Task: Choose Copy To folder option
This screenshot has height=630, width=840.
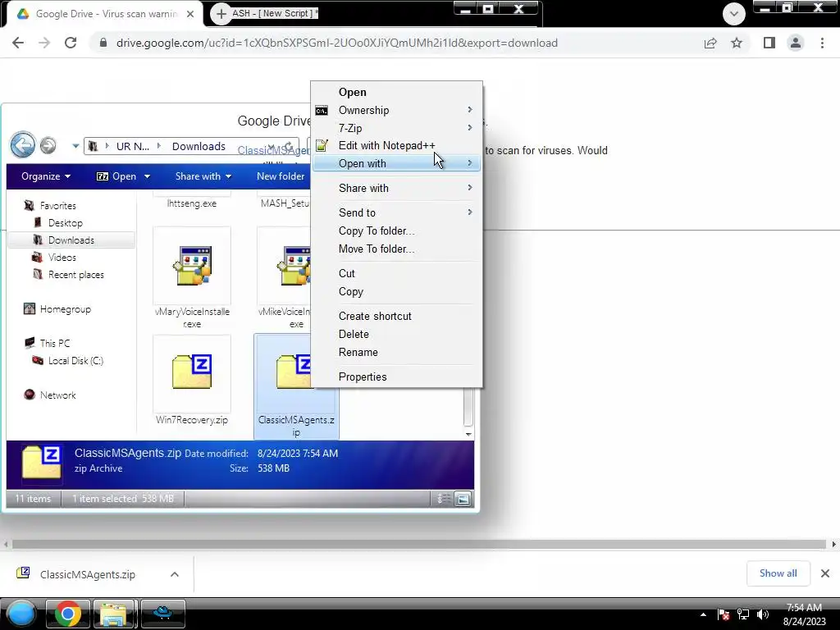Action: (396, 231)
